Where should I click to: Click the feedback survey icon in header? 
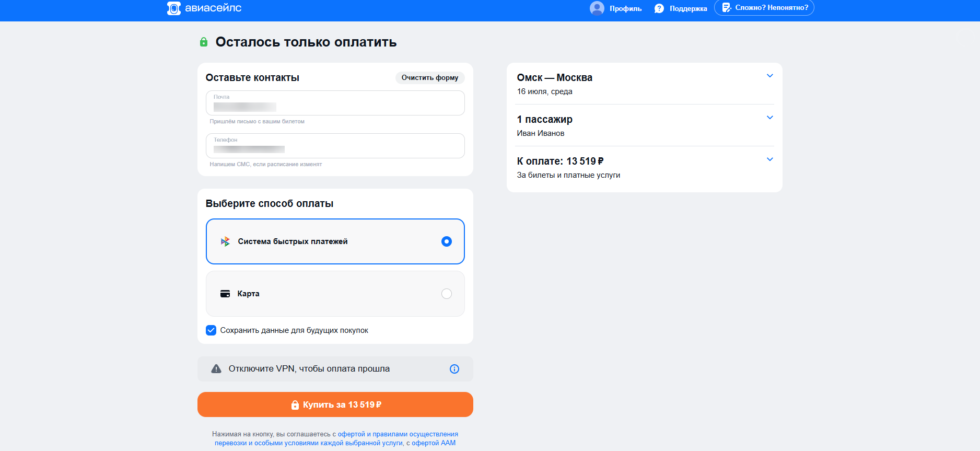pos(726,7)
